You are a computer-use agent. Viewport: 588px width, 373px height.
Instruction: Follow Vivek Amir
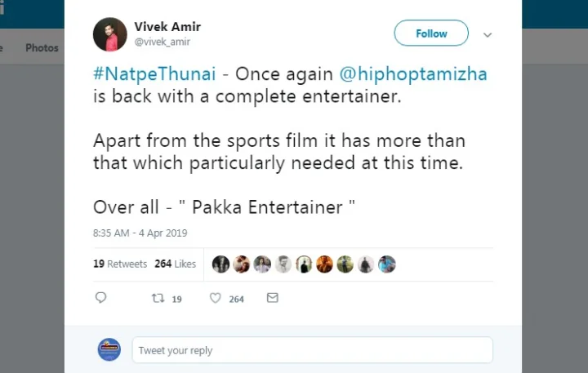[431, 33]
